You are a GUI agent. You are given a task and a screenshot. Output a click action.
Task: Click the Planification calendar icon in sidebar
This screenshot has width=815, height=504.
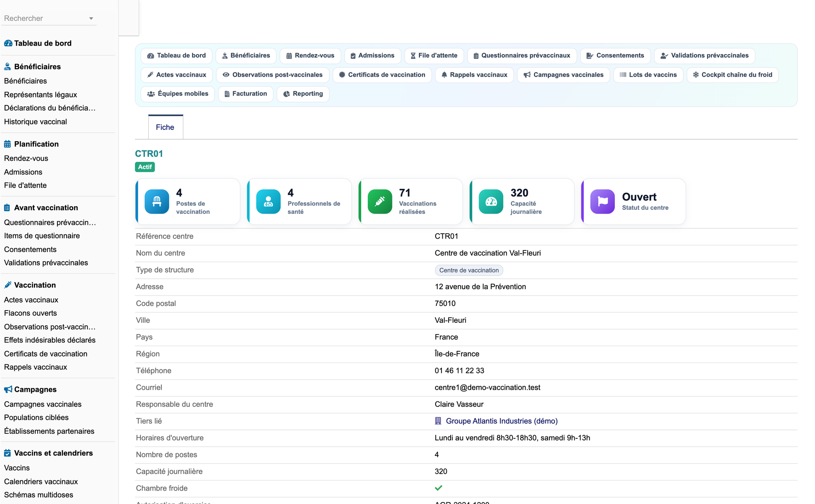[8, 144]
